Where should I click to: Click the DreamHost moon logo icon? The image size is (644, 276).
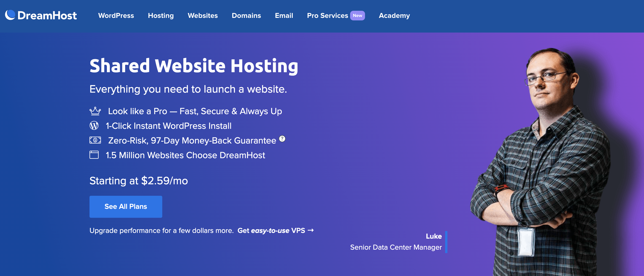pos(10,15)
